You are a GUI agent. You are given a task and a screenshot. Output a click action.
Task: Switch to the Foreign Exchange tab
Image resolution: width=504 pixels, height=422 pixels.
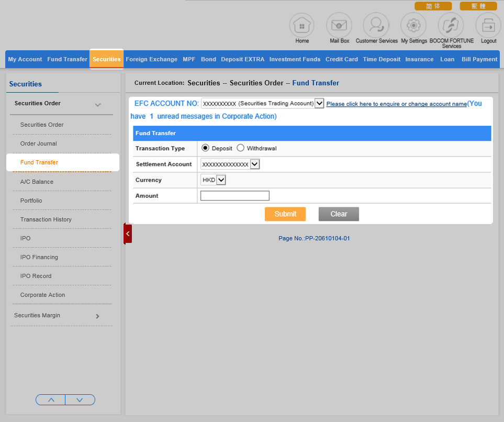pyautogui.click(x=151, y=59)
